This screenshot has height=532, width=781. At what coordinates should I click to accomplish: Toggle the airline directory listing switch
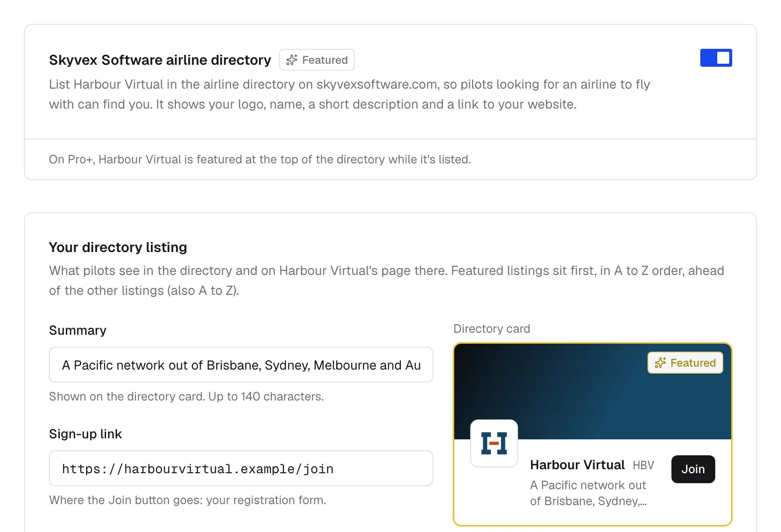(x=716, y=58)
